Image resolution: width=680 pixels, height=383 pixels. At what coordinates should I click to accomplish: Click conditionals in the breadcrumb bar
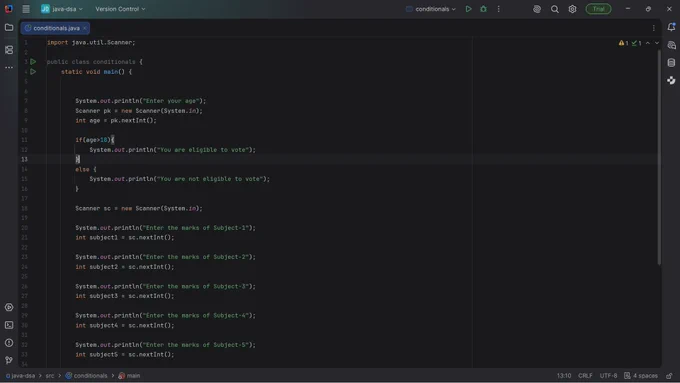click(86, 376)
